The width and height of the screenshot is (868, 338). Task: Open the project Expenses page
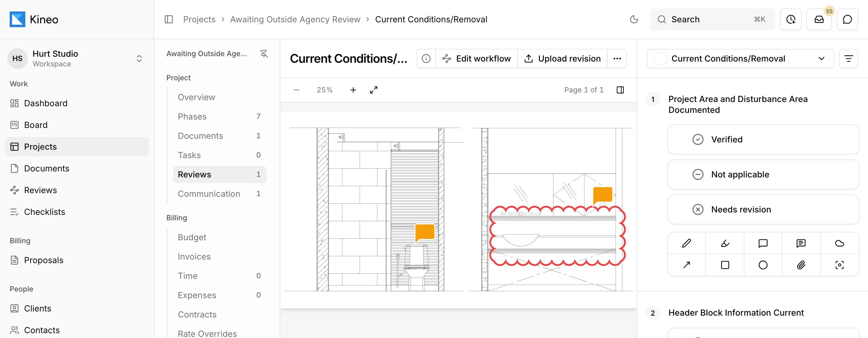point(219,295)
